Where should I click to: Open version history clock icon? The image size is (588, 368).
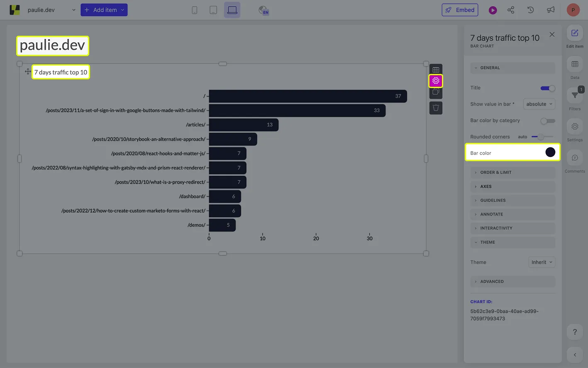[530, 10]
